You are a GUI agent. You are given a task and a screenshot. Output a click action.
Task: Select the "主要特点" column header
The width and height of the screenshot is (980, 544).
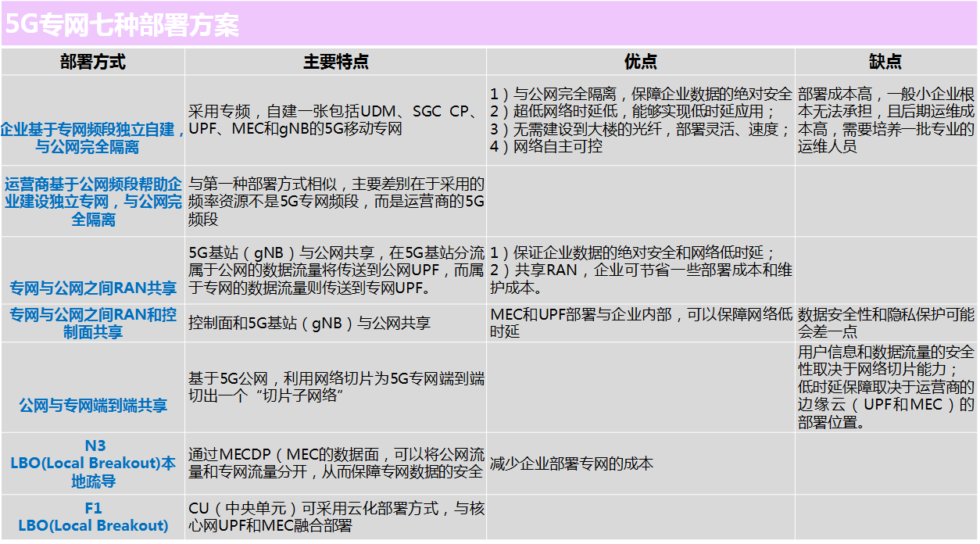click(x=335, y=62)
